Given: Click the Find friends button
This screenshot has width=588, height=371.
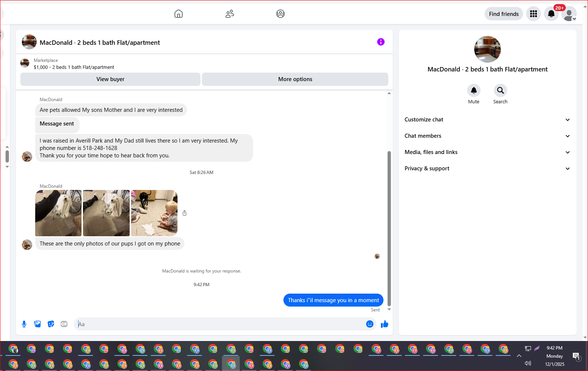Looking at the screenshot, I should click(504, 14).
